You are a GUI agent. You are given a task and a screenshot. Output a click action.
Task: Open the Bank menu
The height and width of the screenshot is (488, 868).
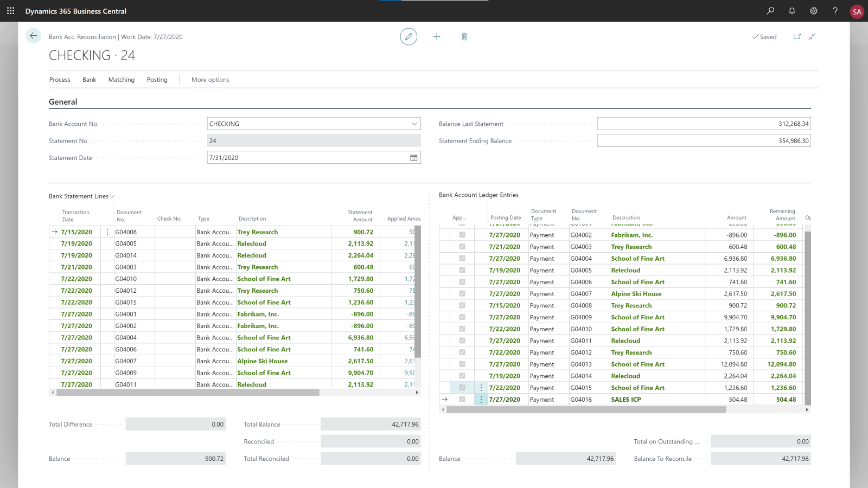pos(90,80)
